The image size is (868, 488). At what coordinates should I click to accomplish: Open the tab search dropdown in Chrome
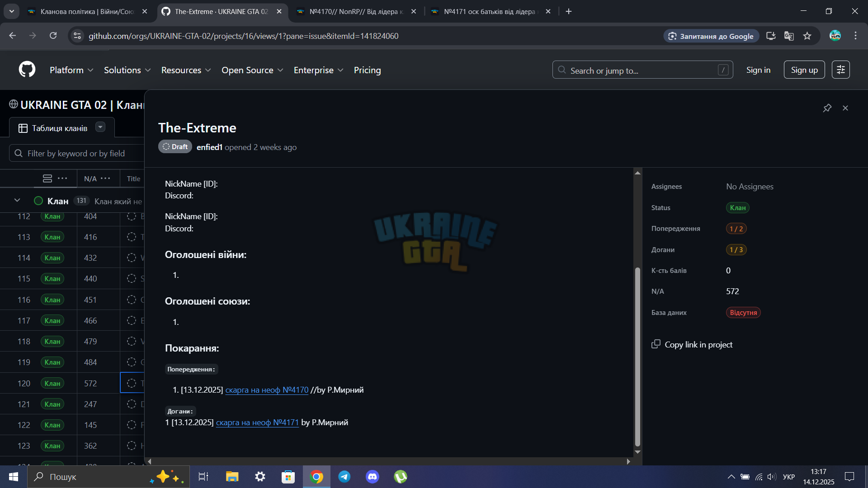tap(12, 11)
